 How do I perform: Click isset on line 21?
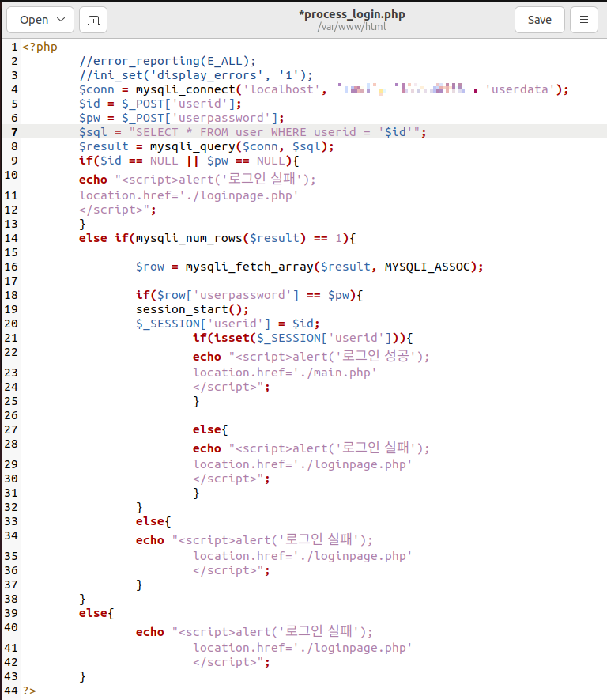tap(232, 338)
